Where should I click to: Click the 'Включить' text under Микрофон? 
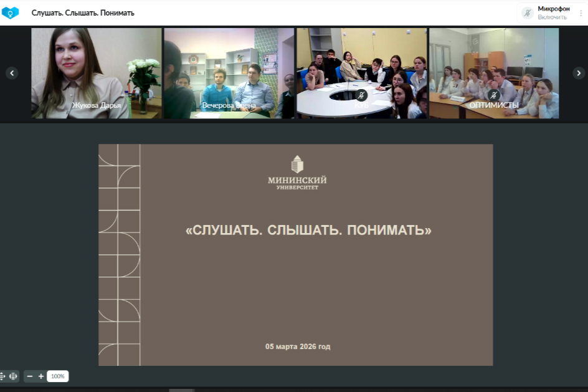552,17
